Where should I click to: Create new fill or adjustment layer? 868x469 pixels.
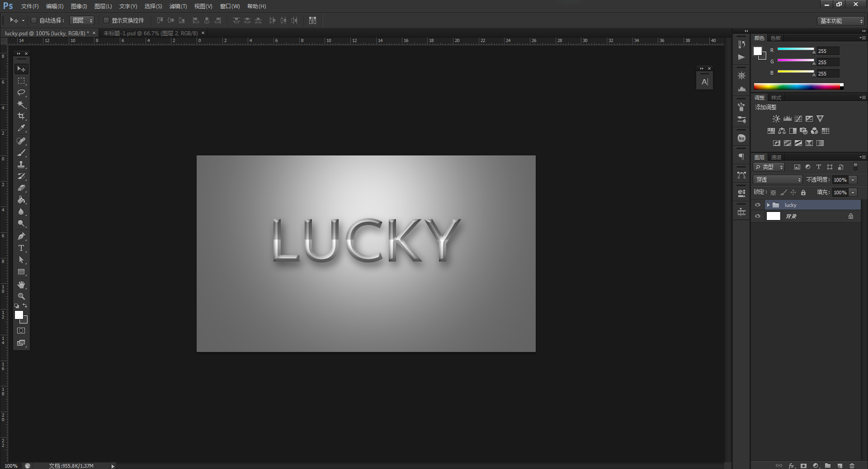(816, 465)
